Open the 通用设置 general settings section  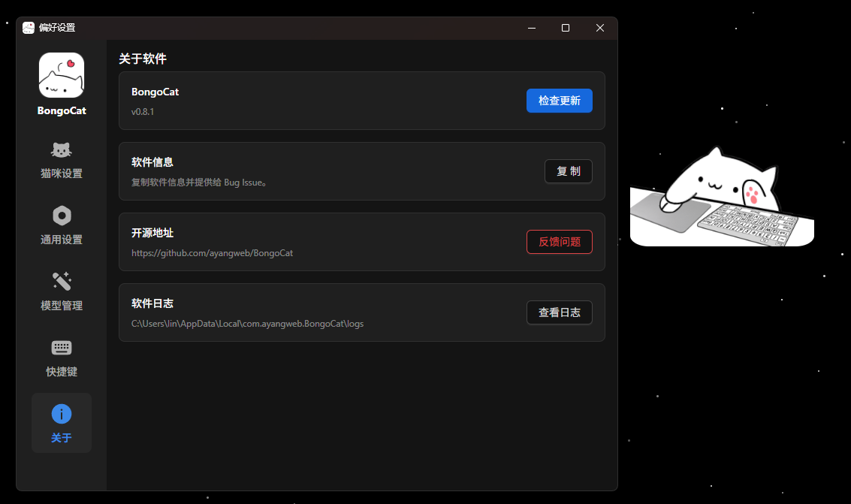point(62,225)
